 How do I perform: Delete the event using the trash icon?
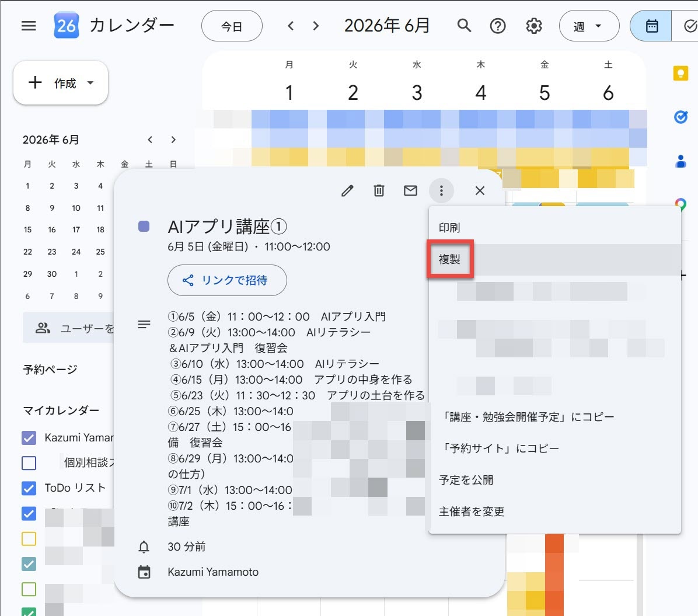(379, 190)
